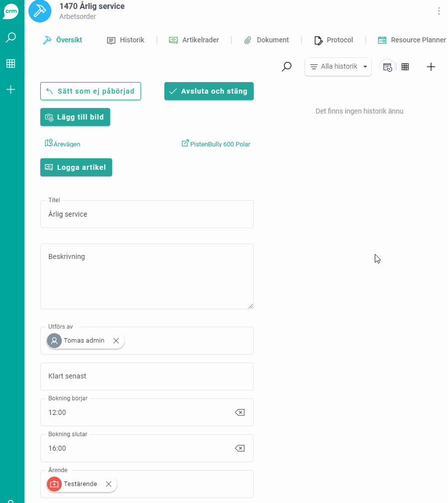Click the crm speech-bubble logo
This screenshot has height=503, width=448.
pyautogui.click(x=11, y=11)
